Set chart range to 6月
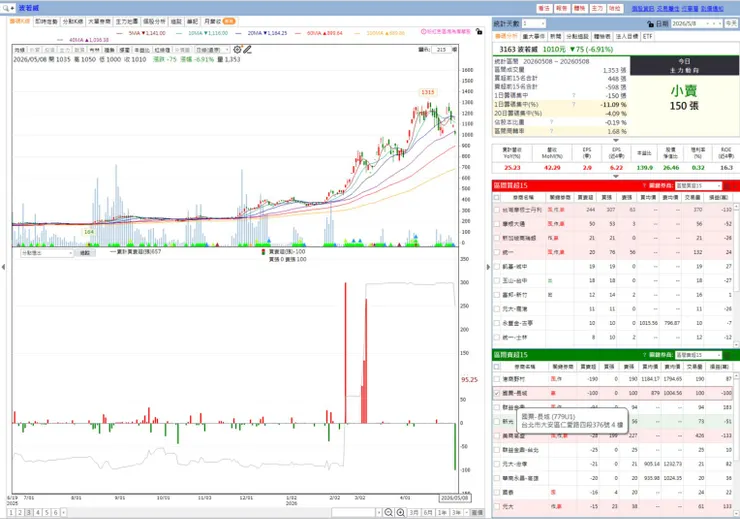Viewport: 740px width, 519px height. [428, 512]
